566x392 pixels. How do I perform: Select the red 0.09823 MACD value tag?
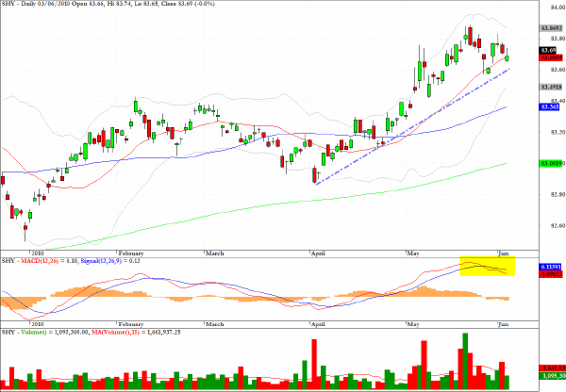coord(551,274)
